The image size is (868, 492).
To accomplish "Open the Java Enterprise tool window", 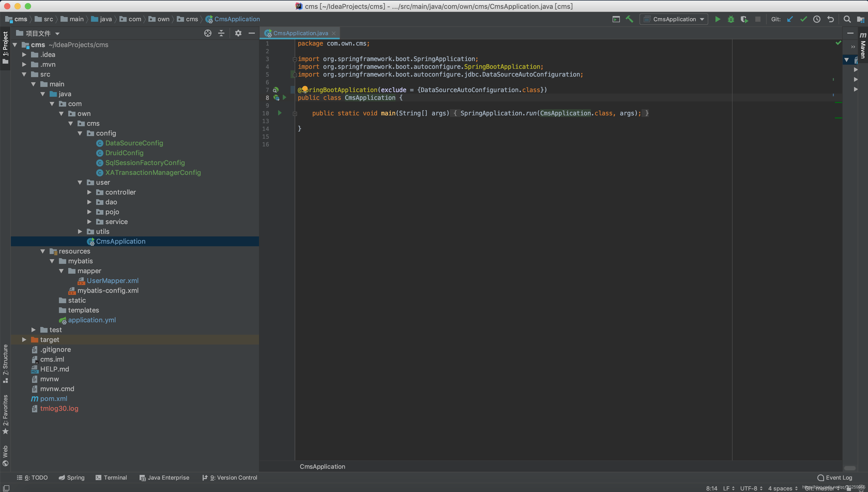I will coord(164,478).
